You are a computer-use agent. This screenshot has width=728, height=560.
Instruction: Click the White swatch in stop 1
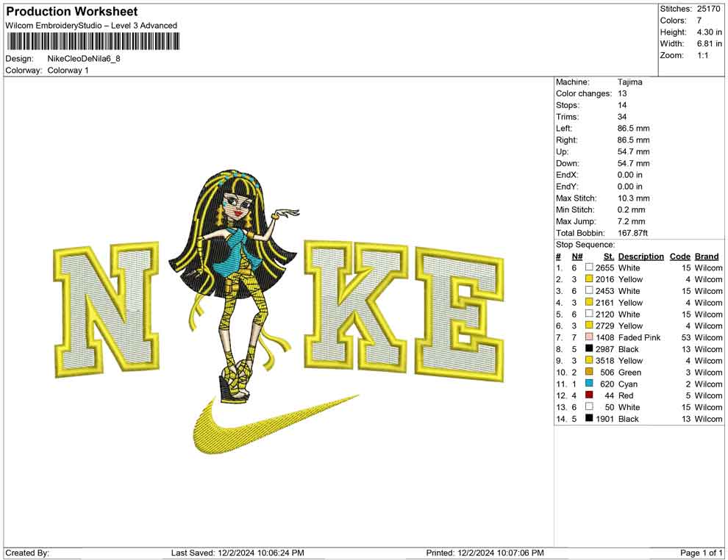point(589,268)
